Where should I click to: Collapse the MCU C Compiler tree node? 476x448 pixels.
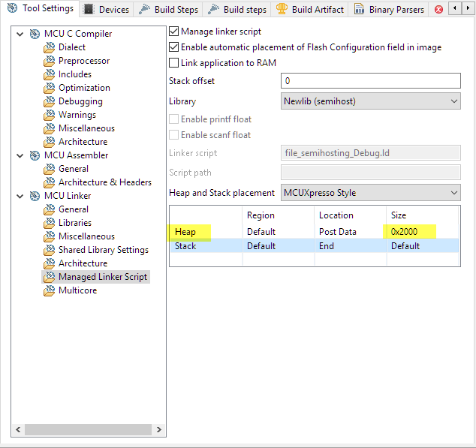click(x=20, y=34)
